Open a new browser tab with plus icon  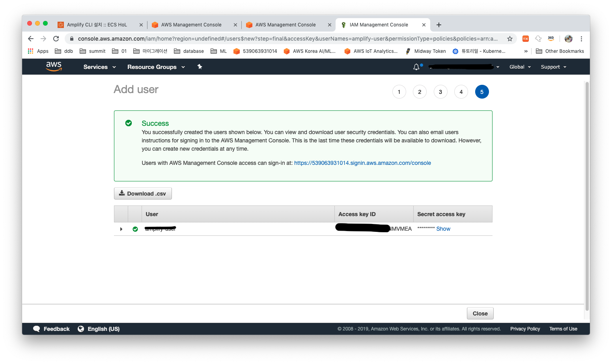click(439, 25)
